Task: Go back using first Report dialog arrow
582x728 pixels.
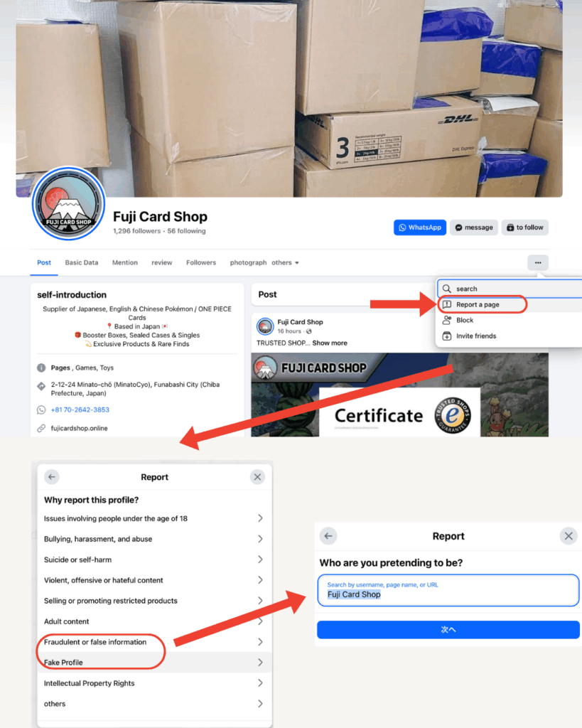Action: (51, 477)
